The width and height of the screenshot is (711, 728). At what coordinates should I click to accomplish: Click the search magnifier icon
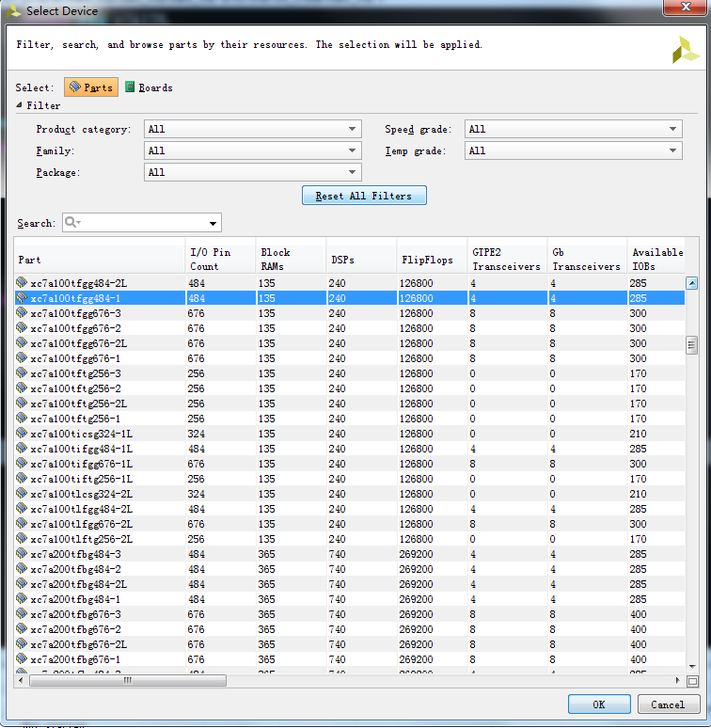coord(71,223)
